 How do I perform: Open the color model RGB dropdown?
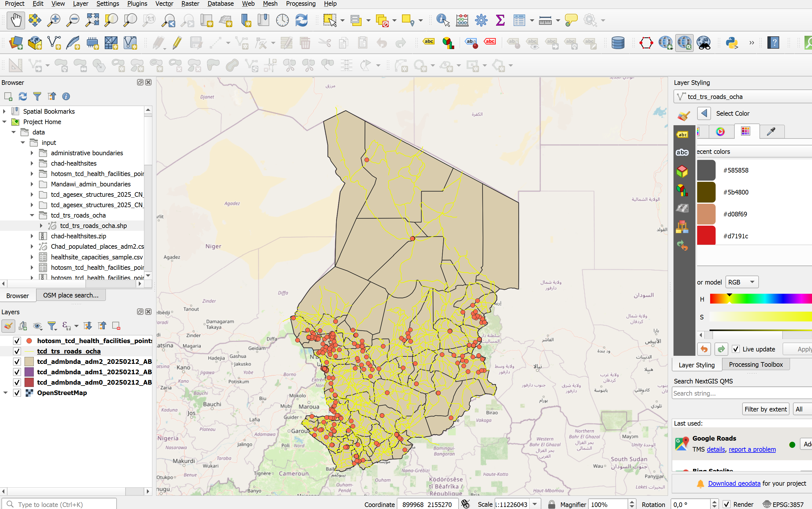[741, 282]
